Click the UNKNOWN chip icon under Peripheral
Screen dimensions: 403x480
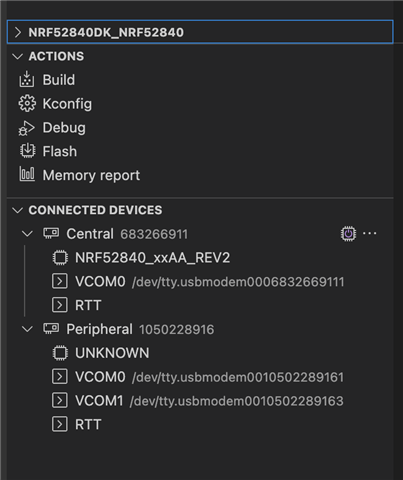point(60,353)
